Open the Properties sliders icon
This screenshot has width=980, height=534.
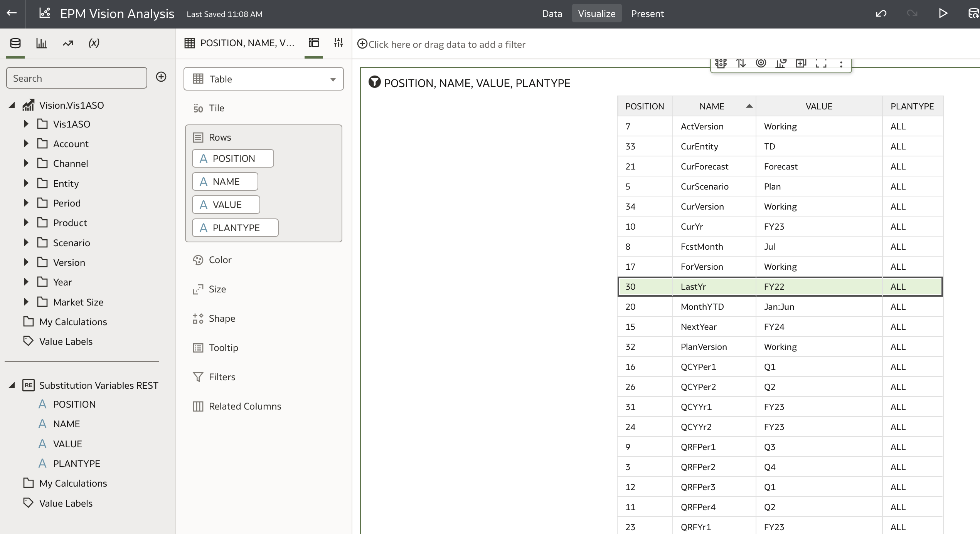point(338,42)
